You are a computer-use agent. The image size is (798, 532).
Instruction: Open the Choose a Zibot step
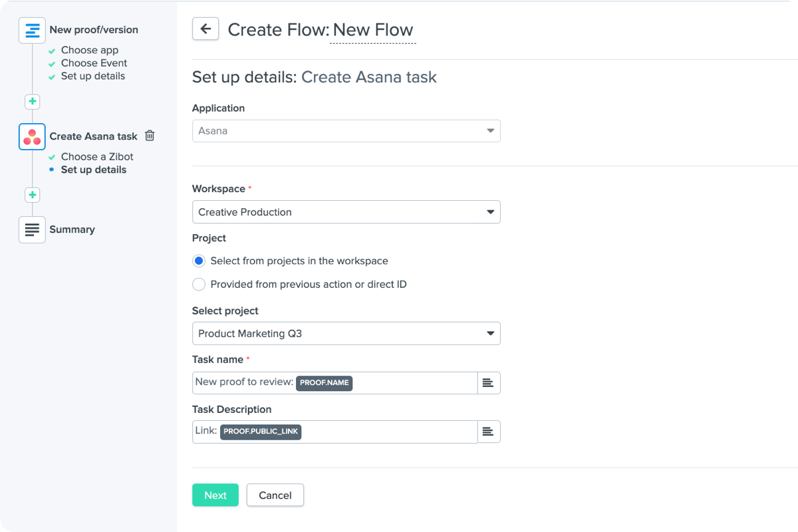[x=97, y=157]
